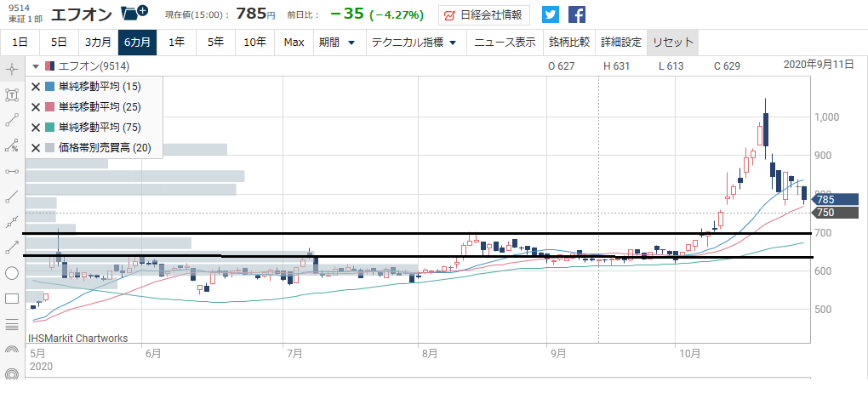The image size is (868, 393).
Task: Select the extended trend line tool
Action: (12, 196)
